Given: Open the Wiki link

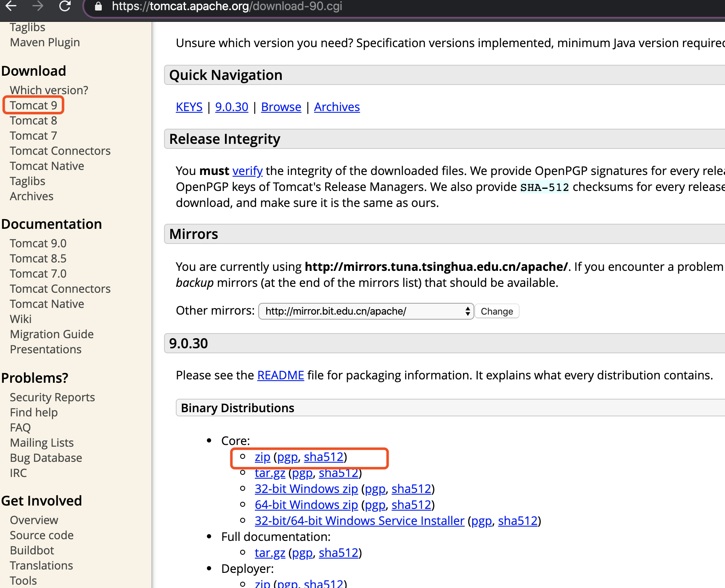Looking at the screenshot, I should pyautogui.click(x=21, y=319).
